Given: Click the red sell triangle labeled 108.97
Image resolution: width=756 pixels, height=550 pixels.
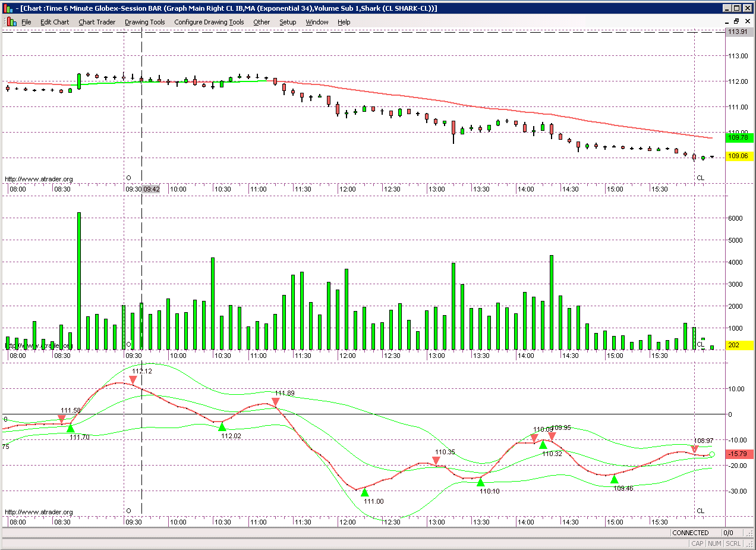Looking at the screenshot, I should coord(695,449).
